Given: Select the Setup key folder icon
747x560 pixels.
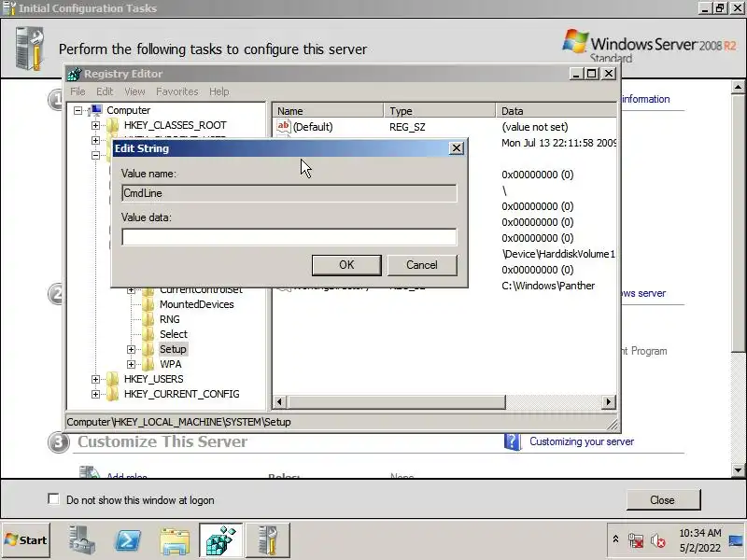Looking at the screenshot, I should click(x=148, y=349).
